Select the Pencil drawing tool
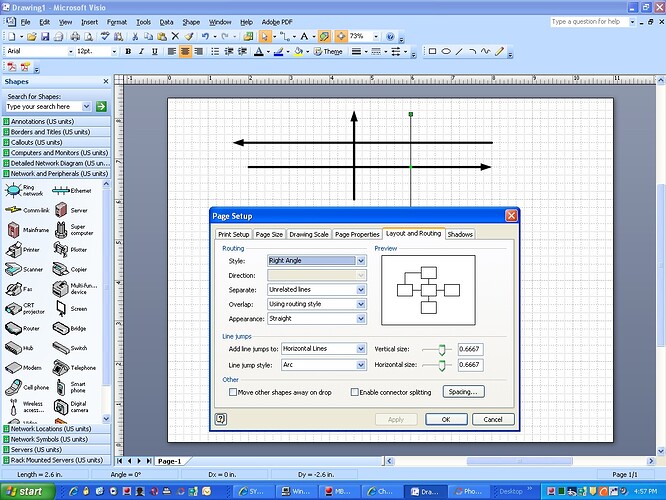This screenshot has width=666, height=500. pos(500,51)
